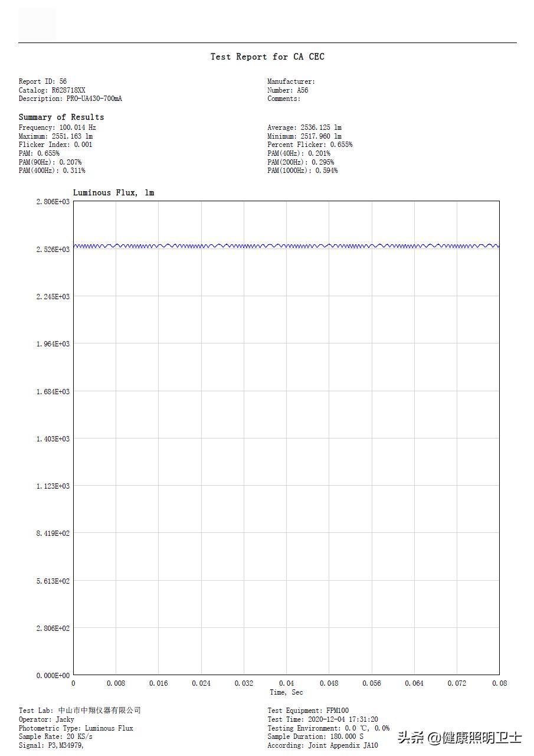Click the blue luminous flux waveform line
534x756 pixels.
pos(286,246)
